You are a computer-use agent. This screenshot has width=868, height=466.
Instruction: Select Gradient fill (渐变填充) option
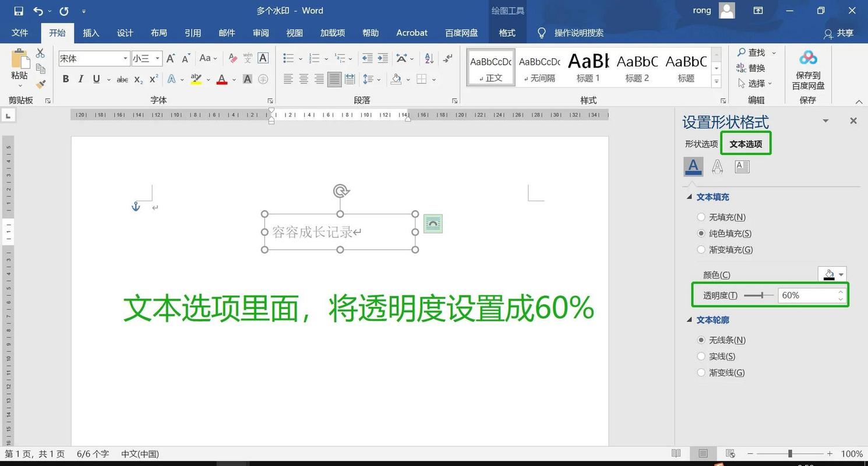[701, 250]
